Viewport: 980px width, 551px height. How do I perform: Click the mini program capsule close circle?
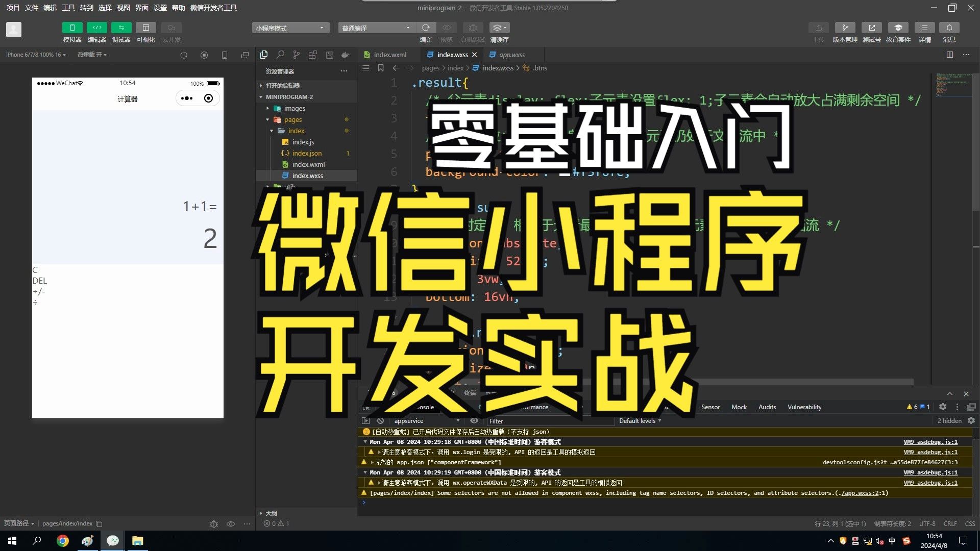click(x=208, y=98)
